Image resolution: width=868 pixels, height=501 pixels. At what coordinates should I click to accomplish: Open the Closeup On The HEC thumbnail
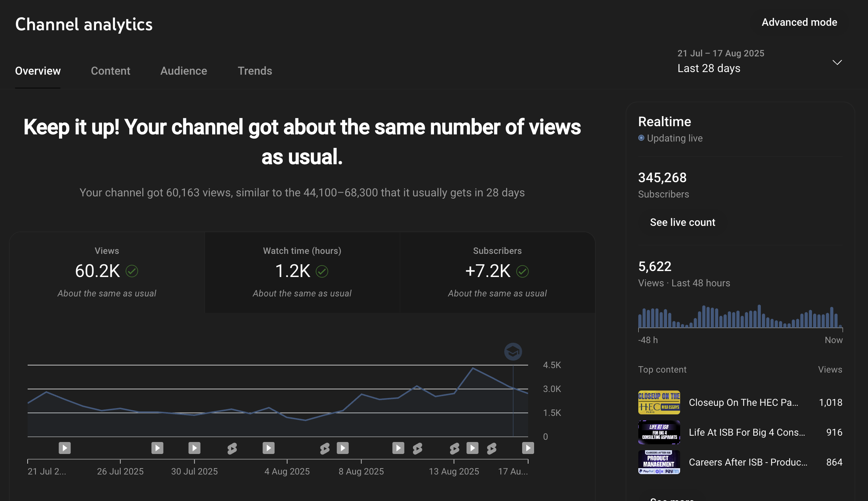(659, 402)
